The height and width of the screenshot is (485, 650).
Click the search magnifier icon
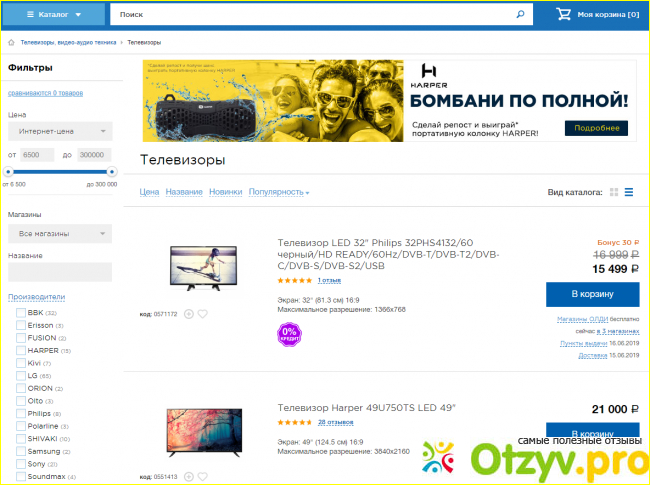pyautogui.click(x=519, y=15)
